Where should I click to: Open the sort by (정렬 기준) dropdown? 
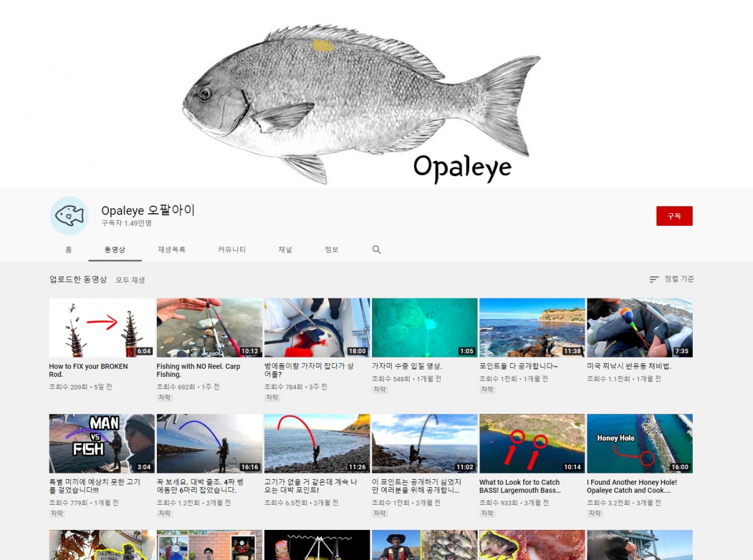[x=671, y=279]
